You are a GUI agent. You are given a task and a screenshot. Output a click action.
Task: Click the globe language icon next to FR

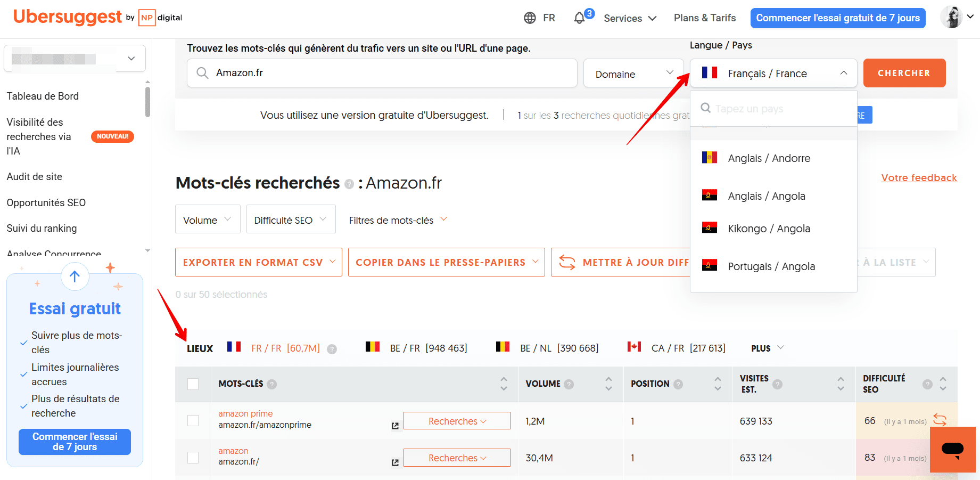click(530, 18)
